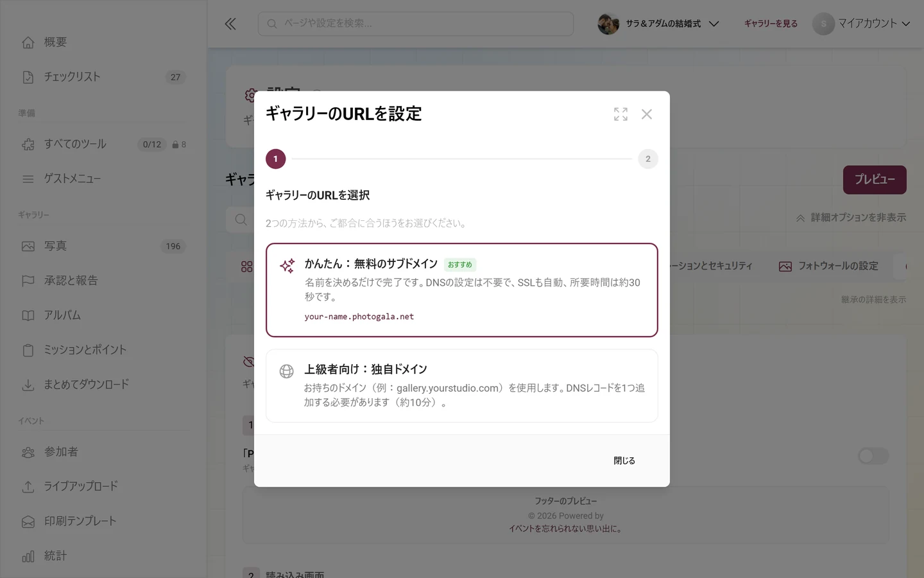Click the プレビュー button
Screen dimensions: 924x578
[x=875, y=180]
